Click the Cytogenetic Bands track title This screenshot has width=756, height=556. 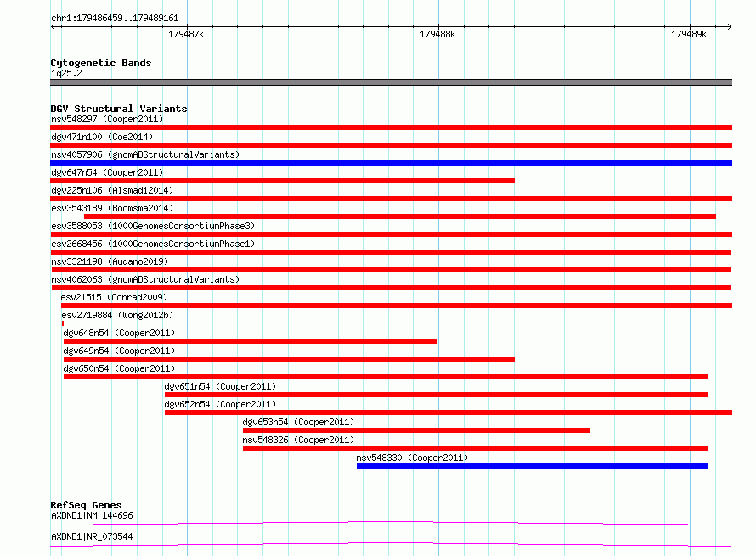[101, 63]
